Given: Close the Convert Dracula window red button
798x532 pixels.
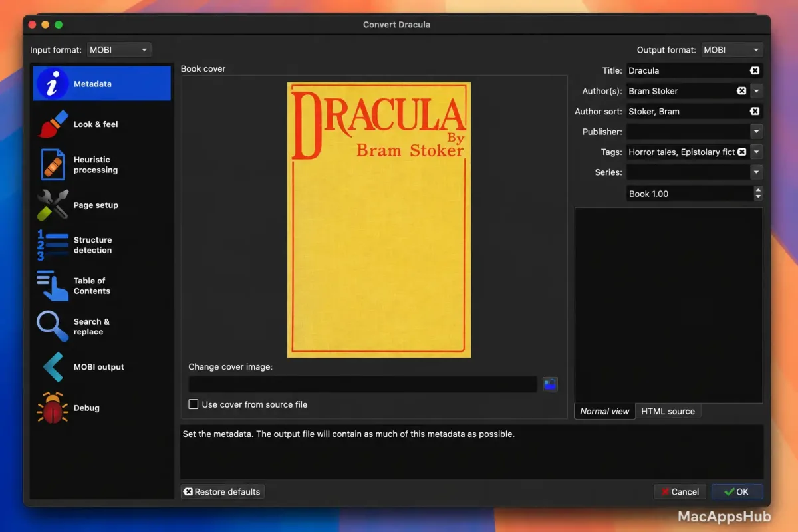Looking at the screenshot, I should click(32, 25).
